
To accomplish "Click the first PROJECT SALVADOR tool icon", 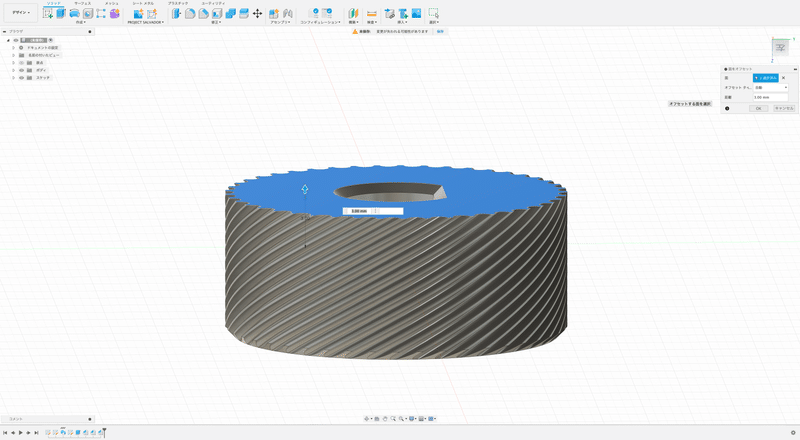I will [138, 14].
